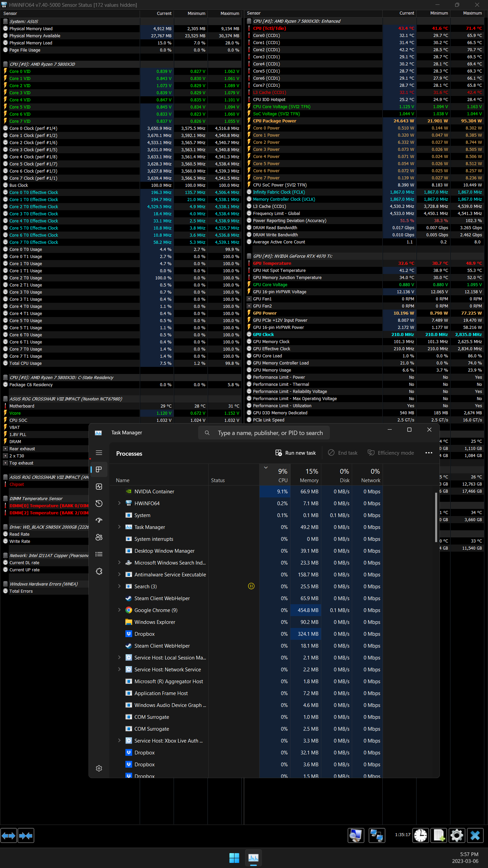Sort processes by Disk column header
The height and width of the screenshot is (868, 488).
[x=337, y=475]
